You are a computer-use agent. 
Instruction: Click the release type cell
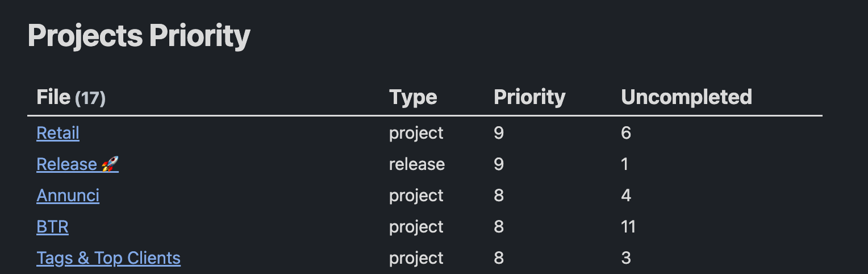pyautogui.click(x=417, y=164)
